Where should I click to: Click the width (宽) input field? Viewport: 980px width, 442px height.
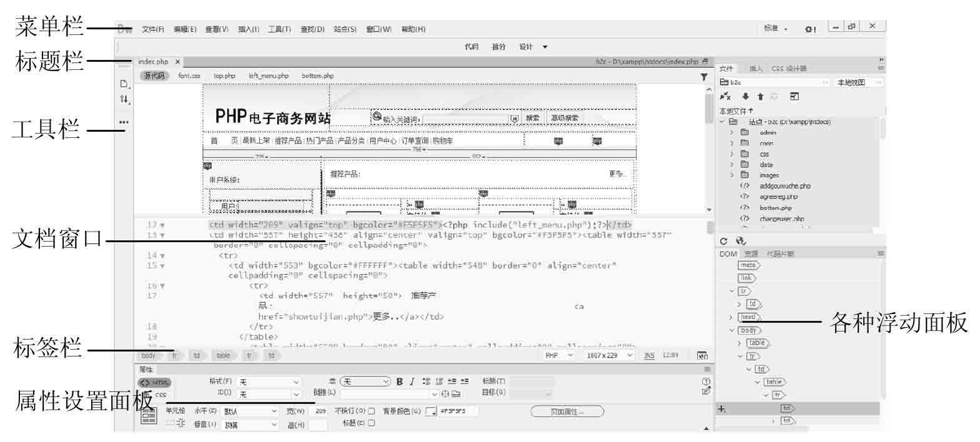[x=318, y=411]
